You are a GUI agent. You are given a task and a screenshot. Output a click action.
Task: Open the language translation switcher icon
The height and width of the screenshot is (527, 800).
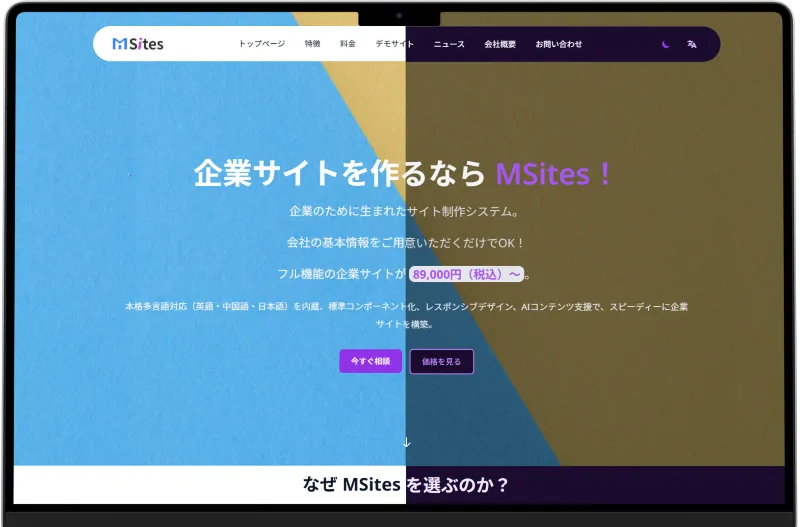pos(692,44)
